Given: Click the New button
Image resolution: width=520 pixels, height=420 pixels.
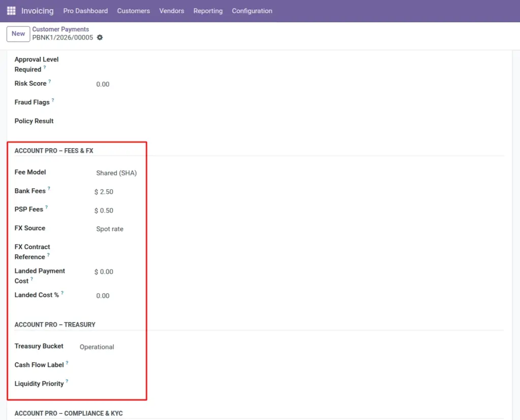Looking at the screenshot, I should coord(18,34).
